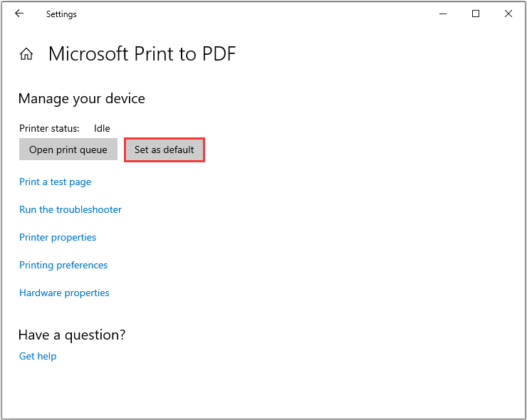527x420 pixels.
Task: Close the Settings window
Action: (508, 14)
